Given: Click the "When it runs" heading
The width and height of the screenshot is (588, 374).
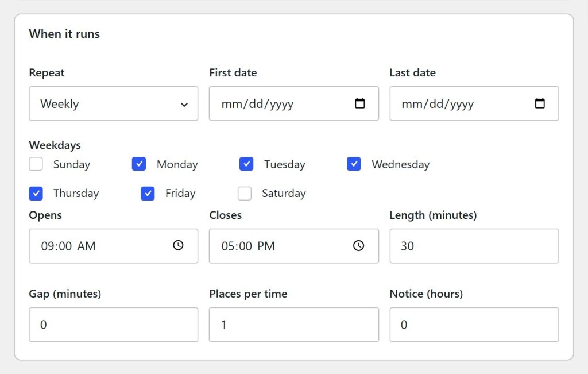Looking at the screenshot, I should [64, 34].
